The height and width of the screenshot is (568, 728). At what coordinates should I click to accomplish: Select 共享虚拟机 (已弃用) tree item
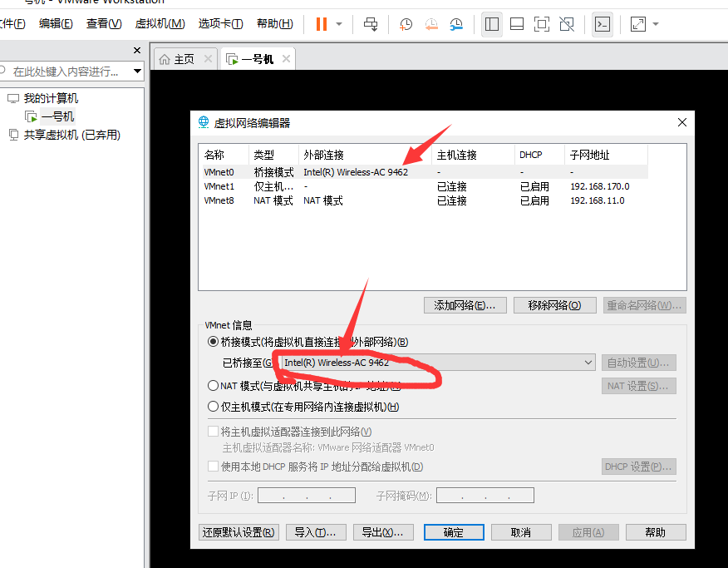[72, 135]
